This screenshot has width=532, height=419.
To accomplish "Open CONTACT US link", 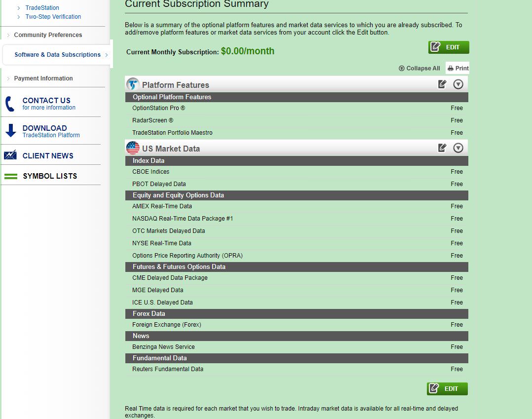I will click(46, 100).
